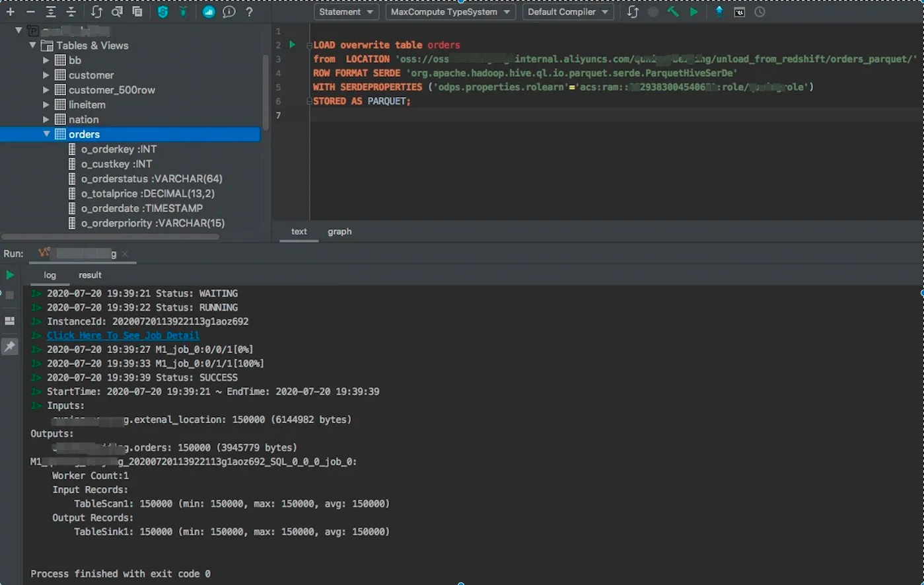The height and width of the screenshot is (585, 924).
Task: Expand the customer table node
Action: 46,75
